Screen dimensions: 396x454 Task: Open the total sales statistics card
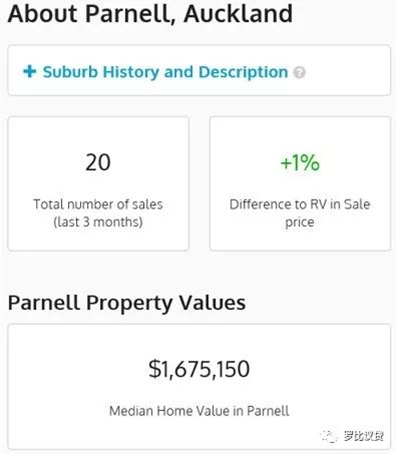(98, 183)
